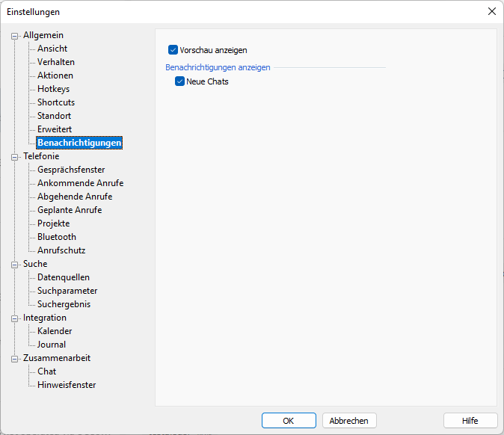Toggle the Vorschau anzeigen checkbox
This screenshot has height=435, width=504.
(173, 50)
